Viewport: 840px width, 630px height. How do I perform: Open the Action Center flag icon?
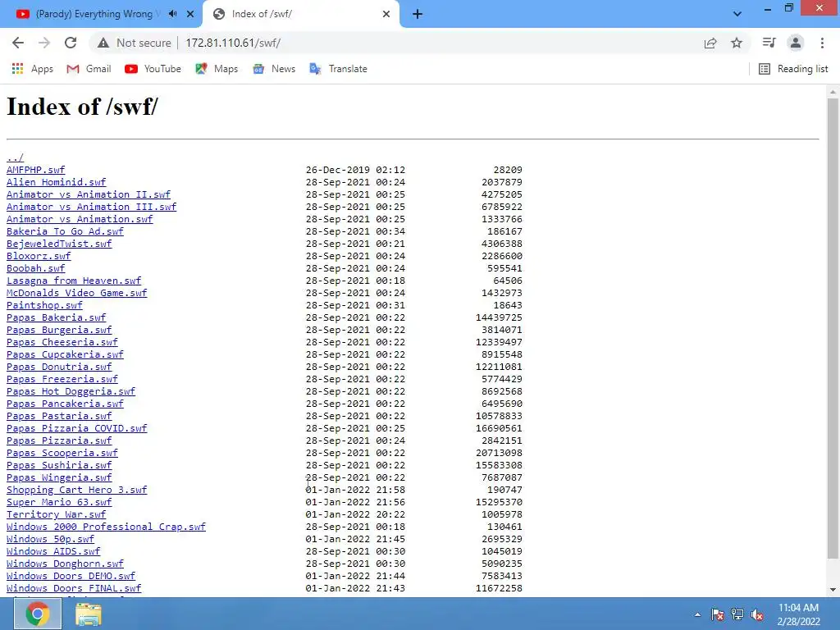(x=717, y=614)
